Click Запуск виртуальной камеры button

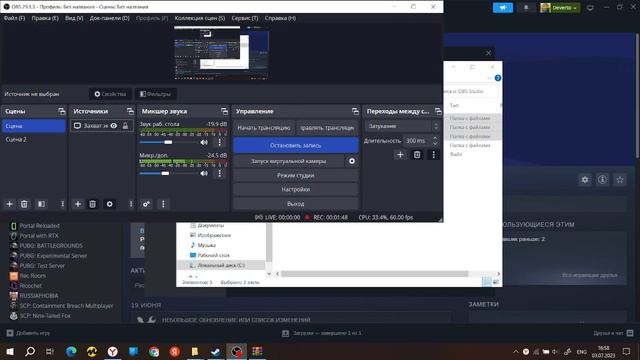[289, 161]
